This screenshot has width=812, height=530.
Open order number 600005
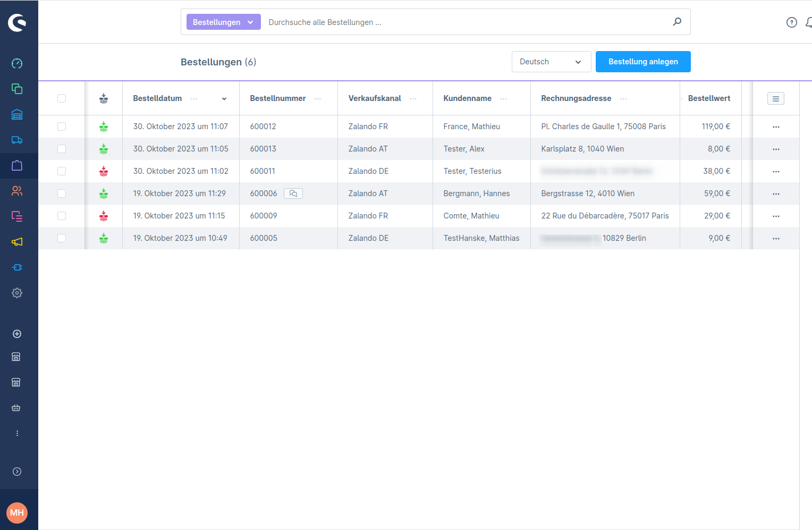coord(264,238)
